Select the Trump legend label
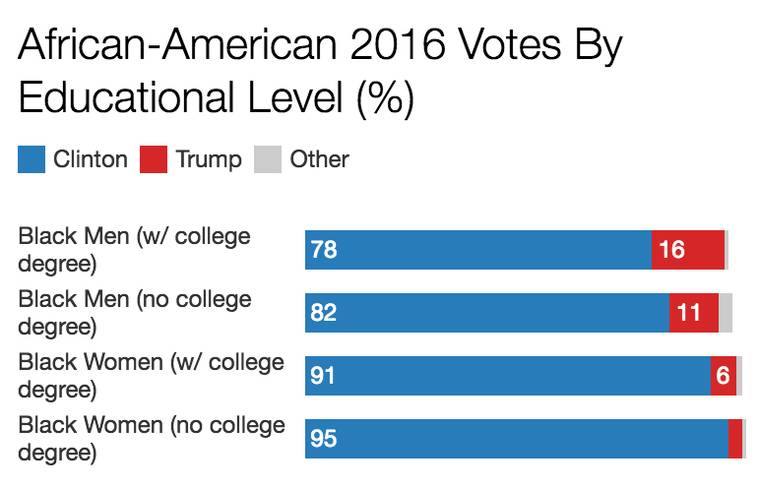 click(x=208, y=159)
